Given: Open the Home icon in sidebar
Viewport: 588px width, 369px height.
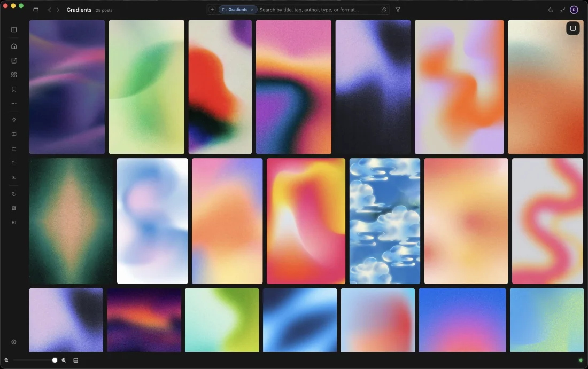Looking at the screenshot, I should click(x=14, y=46).
